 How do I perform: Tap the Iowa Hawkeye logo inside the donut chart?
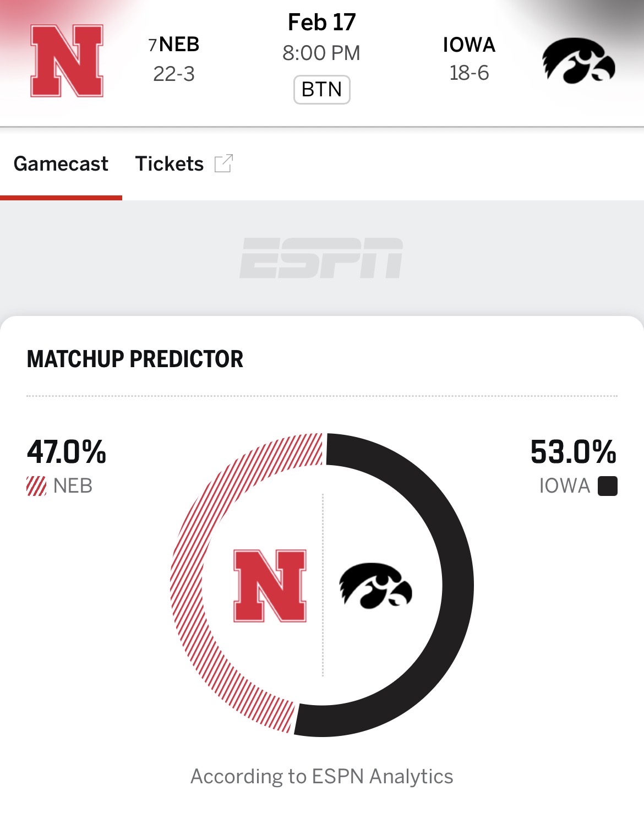coord(375,586)
